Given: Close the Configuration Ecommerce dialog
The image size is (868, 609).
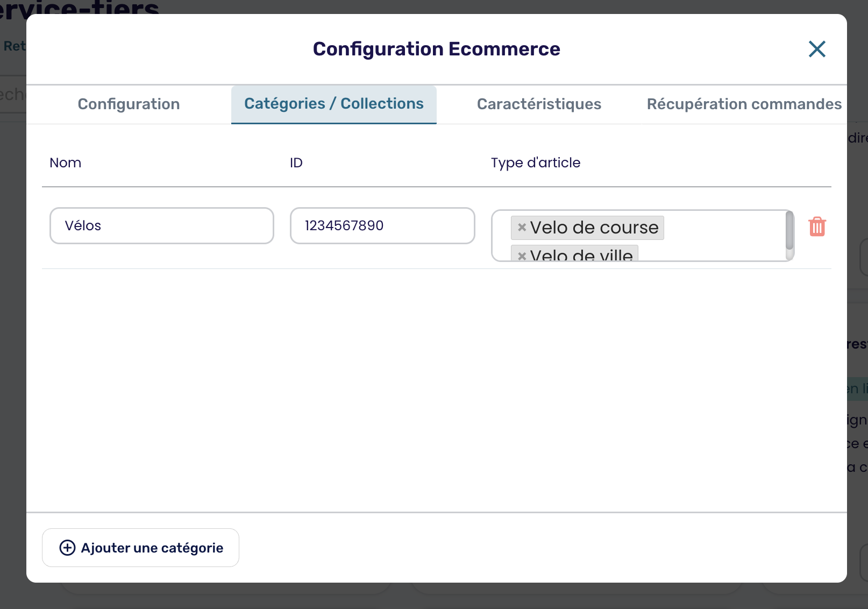Looking at the screenshot, I should click(x=817, y=49).
